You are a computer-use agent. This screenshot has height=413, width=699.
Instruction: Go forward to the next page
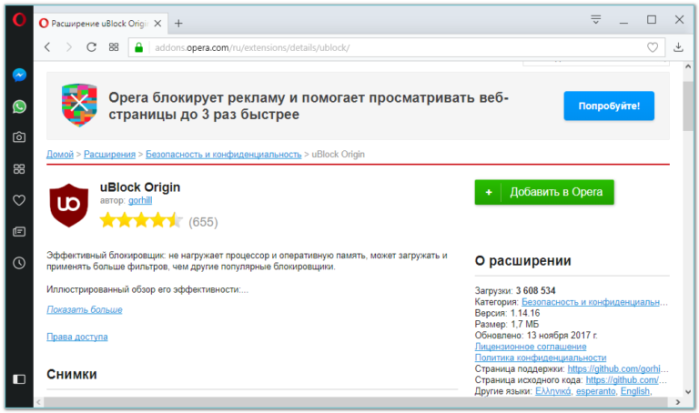click(x=69, y=47)
